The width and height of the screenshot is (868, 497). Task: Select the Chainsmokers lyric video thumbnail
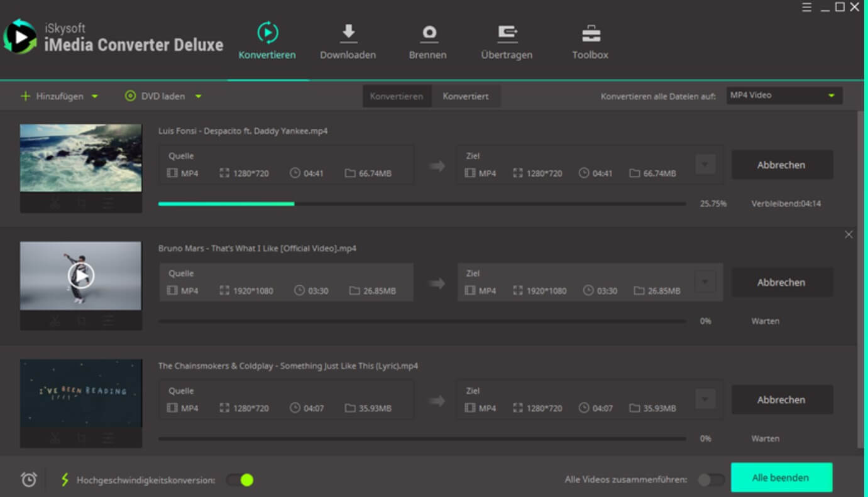(x=81, y=393)
